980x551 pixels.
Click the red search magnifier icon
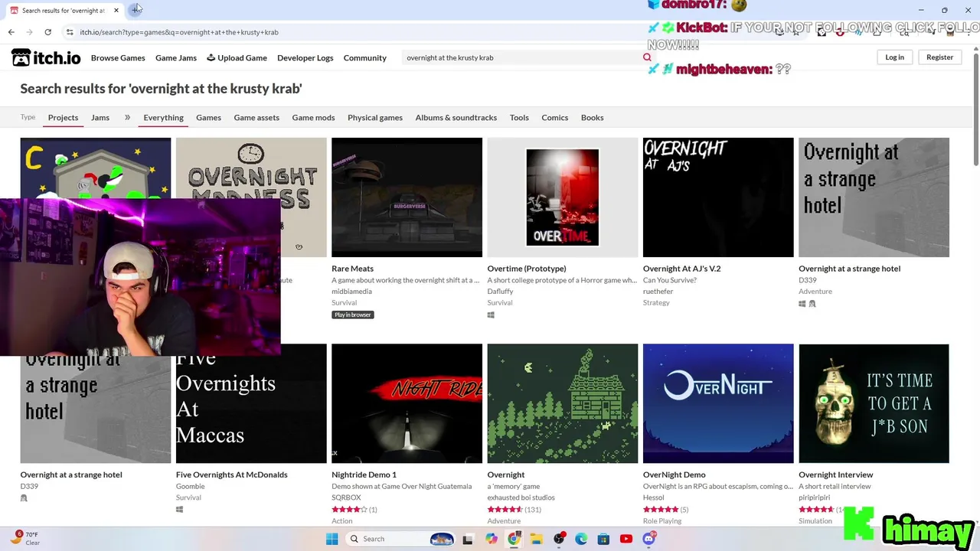(647, 57)
